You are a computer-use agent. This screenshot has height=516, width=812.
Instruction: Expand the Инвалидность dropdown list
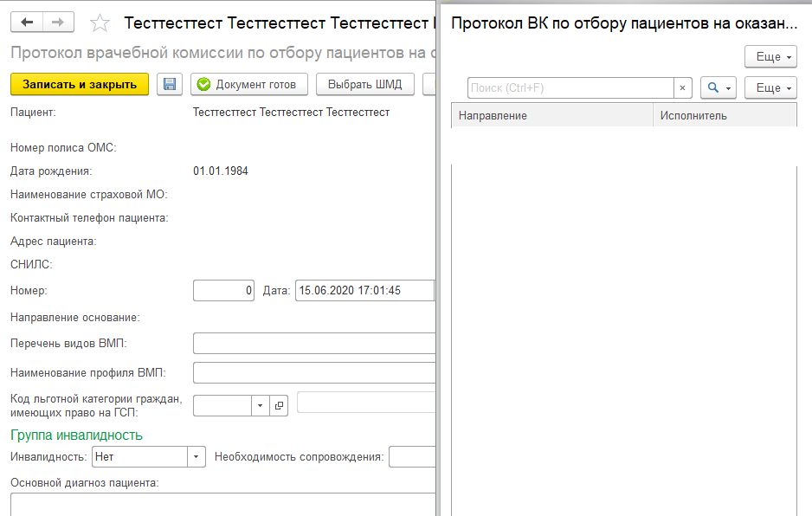197,456
